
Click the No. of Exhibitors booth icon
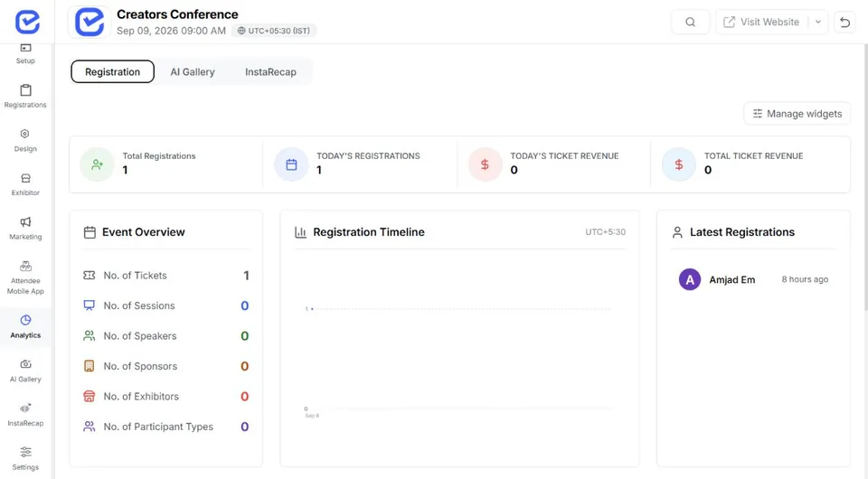point(90,396)
